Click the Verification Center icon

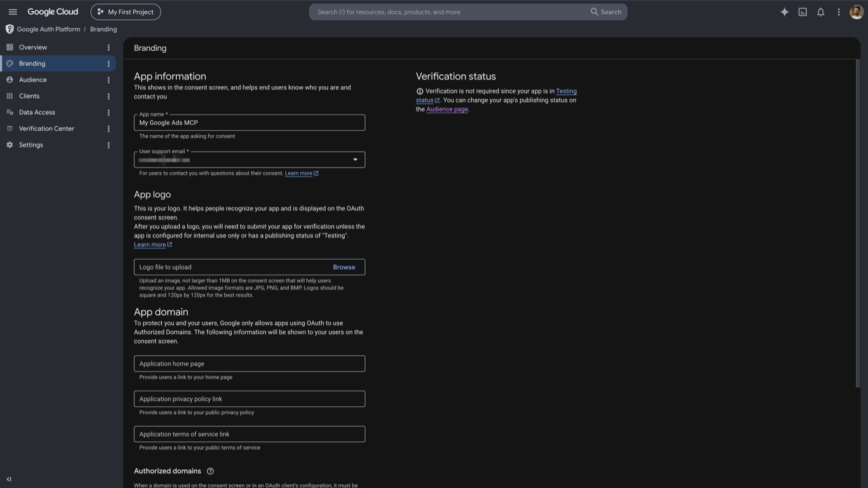(x=9, y=128)
